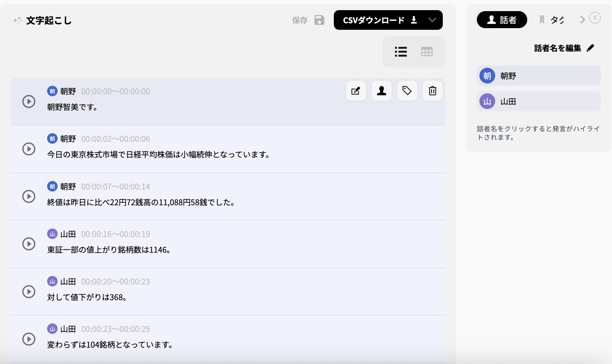Viewport: 612px width, 364px height.
Task: Delete the first utterance via the trash icon
Action: [x=432, y=91]
